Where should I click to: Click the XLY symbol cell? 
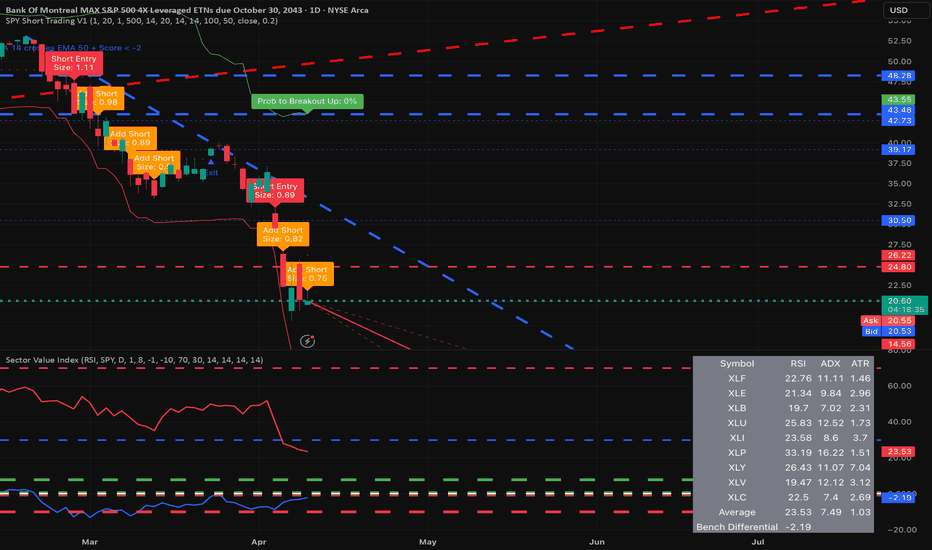(x=737, y=467)
